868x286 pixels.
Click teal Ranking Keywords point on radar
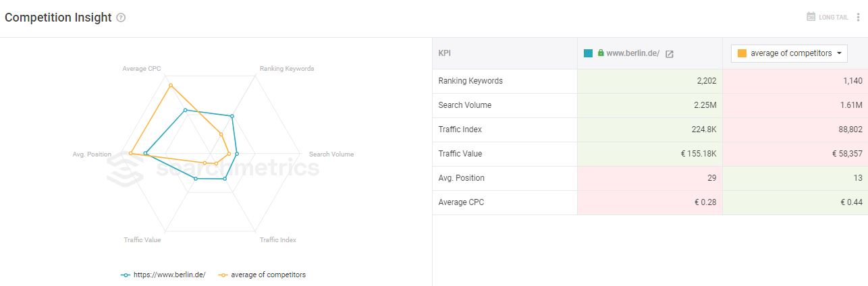pos(232,116)
